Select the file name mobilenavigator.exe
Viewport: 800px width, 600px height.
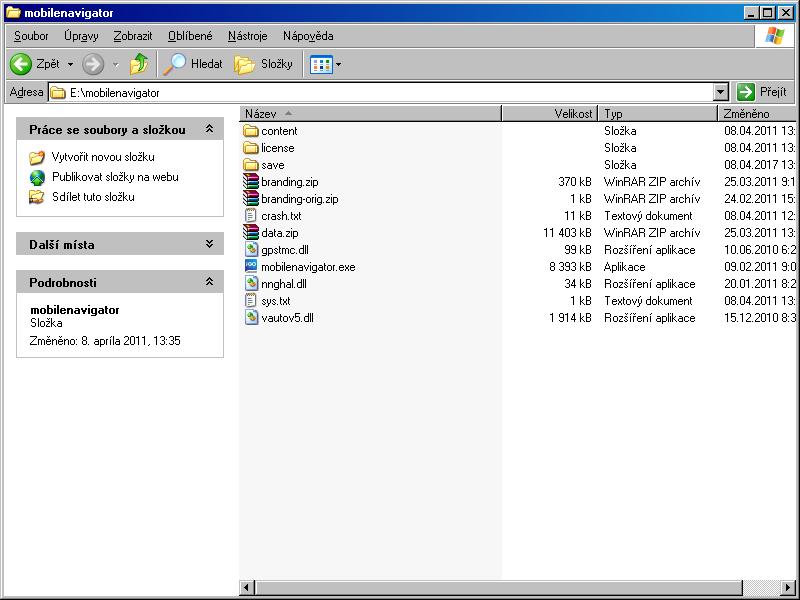308,267
